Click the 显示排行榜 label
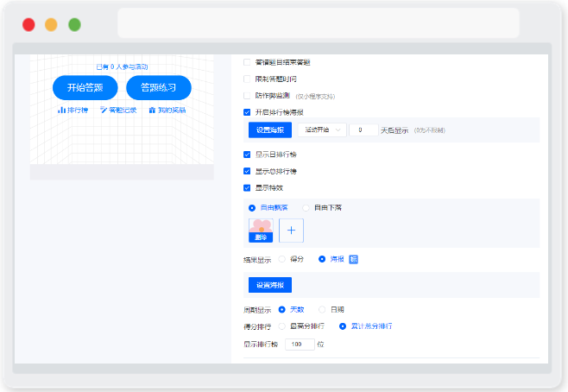The image size is (568, 392). (261, 345)
